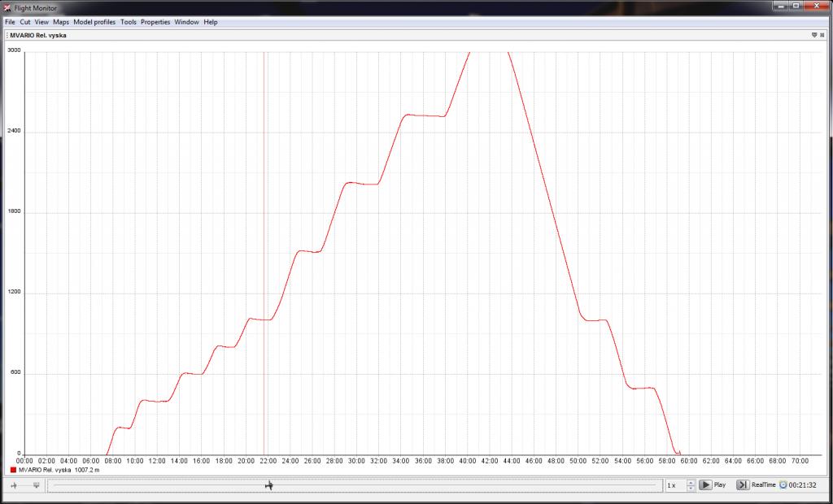Open the Cut menu
This screenshot has height=504, width=833.
click(x=25, y=22)
